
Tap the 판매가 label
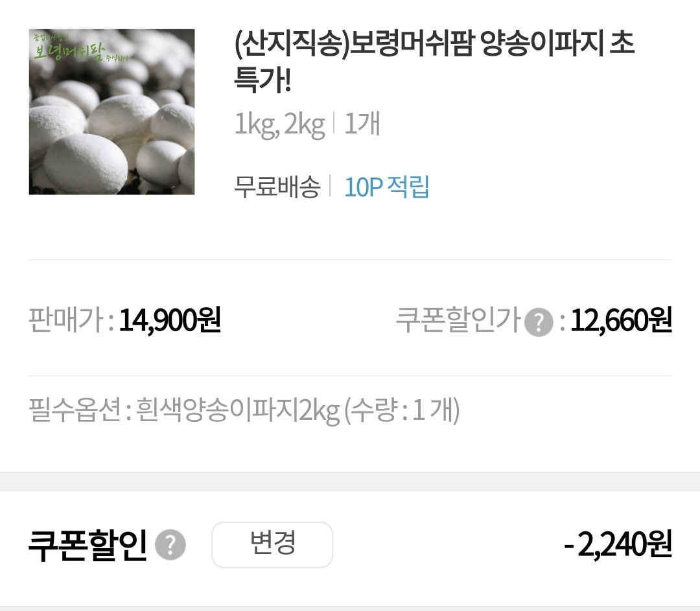coord(66,320)
